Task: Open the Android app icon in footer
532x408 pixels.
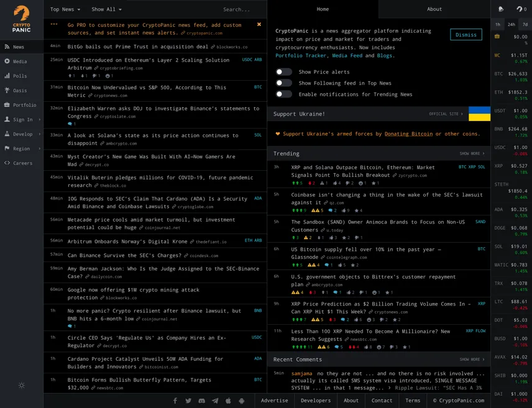Action: [242, 401]
